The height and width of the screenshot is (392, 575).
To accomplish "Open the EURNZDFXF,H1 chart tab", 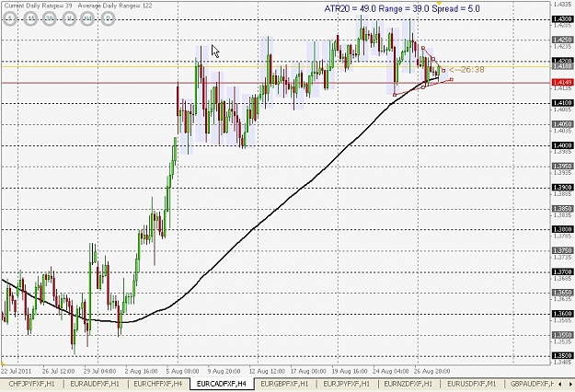I will click(x=408, y=384).
